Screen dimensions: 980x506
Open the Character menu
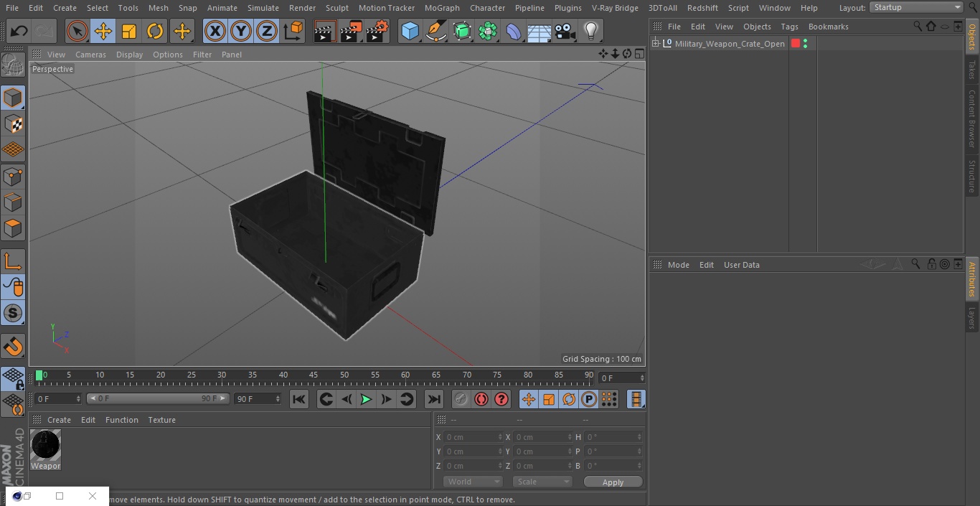point(487,8)
